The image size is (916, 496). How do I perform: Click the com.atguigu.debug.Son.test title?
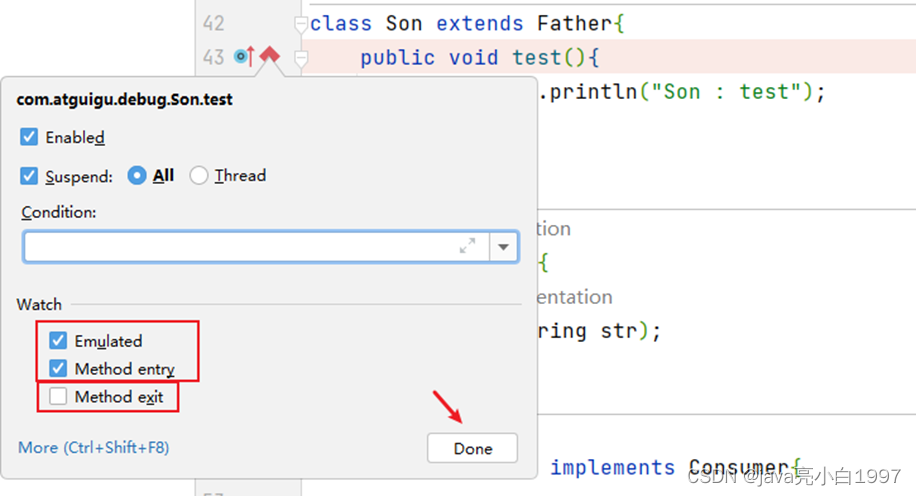(124, 99)
